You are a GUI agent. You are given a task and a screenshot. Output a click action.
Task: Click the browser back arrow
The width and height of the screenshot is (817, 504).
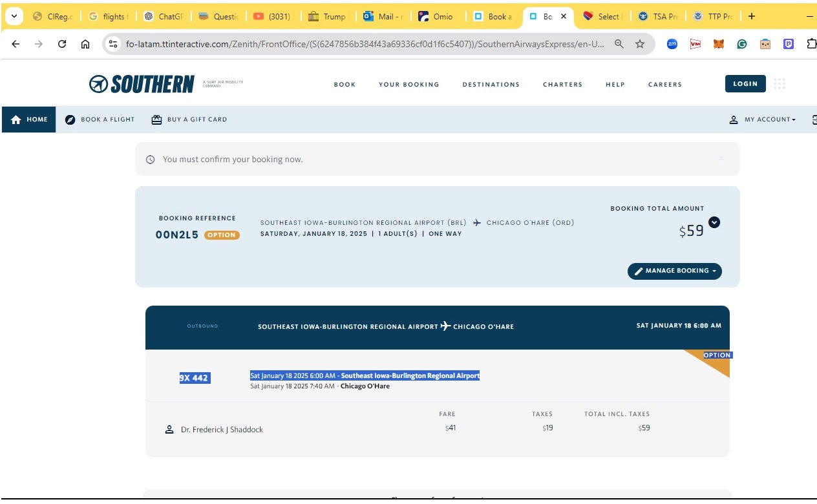point(16,44)
